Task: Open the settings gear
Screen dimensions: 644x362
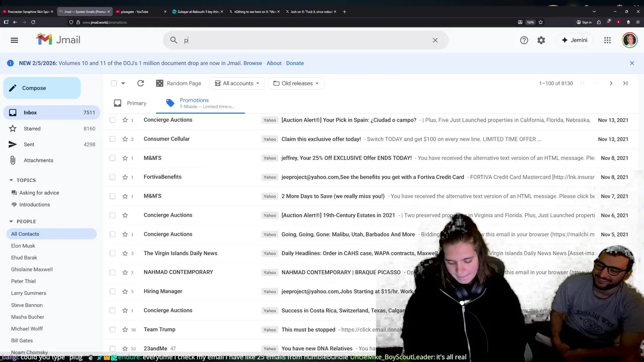Action: click(x=541, y=40)
